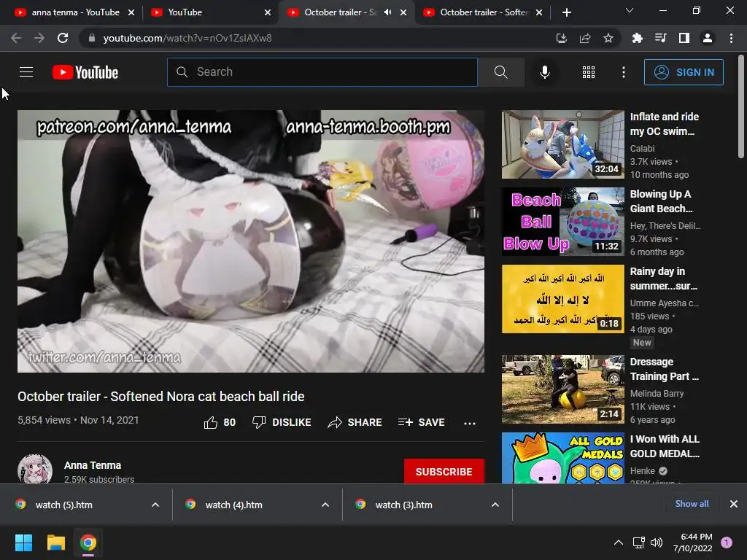
Task: Open the Extensions puzzle icon
Action: [638, 38]
